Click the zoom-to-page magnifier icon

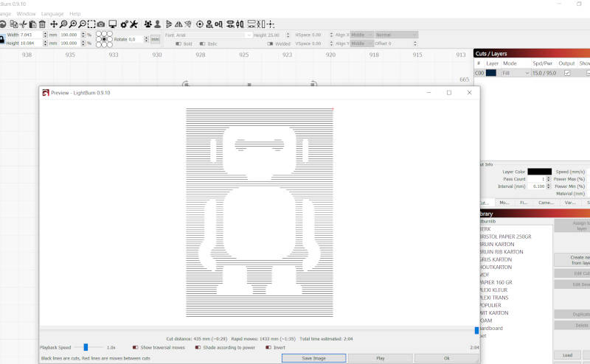pos(63,24)
